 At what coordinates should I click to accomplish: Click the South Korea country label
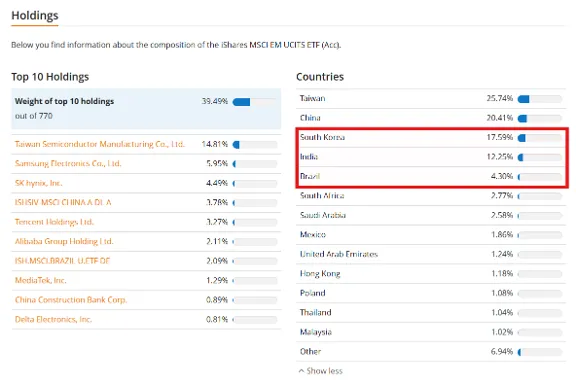pos(322,137)
